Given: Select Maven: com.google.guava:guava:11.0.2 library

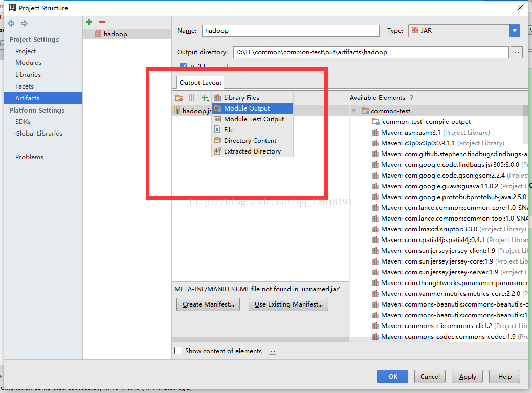Looking at the screenshot, I should [x=450, y=186].
